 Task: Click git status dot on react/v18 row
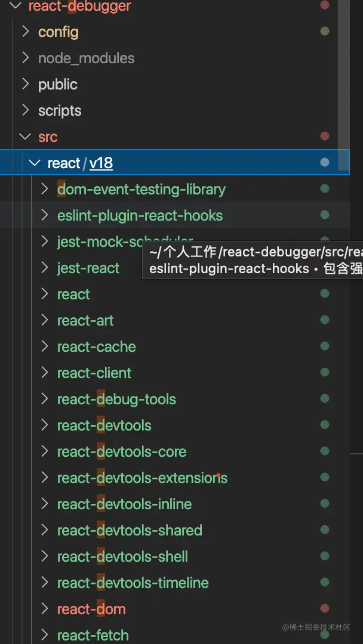click(325, 163)
